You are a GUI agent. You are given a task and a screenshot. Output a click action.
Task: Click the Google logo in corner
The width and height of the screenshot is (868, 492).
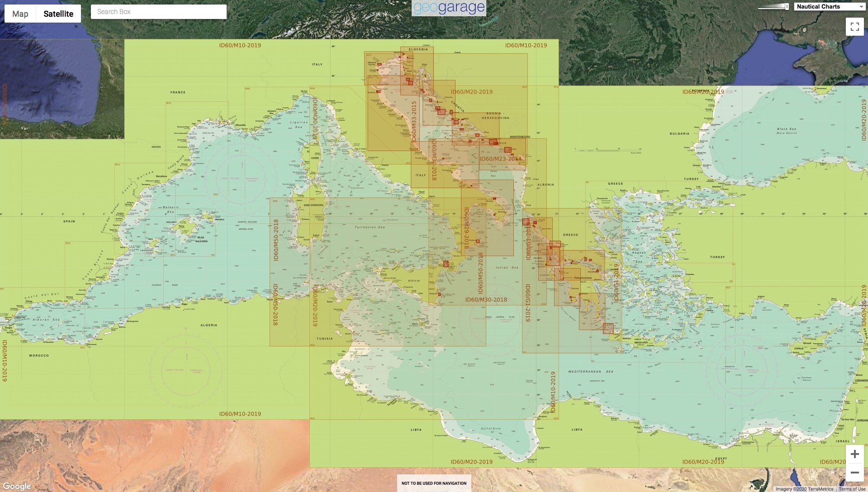[17, 486]
